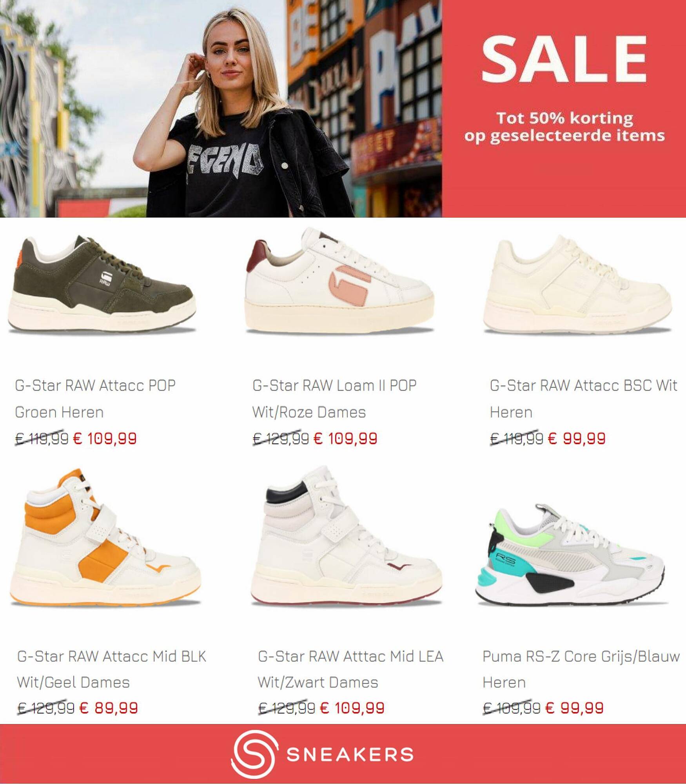Open G-Star RAW Attacc BSC Wit title
Image resolution: width=686 pixels, height=784 pixels.
(584, 399)
